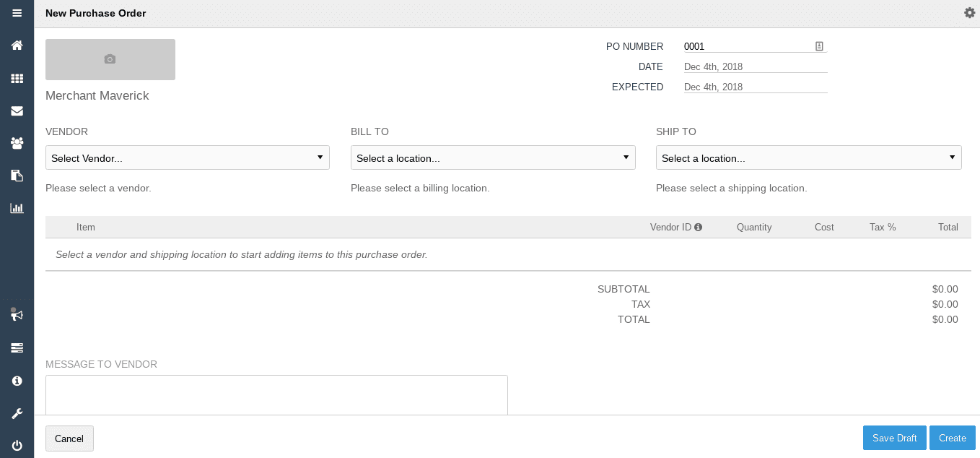Click the Expected date field

pos(756,87)
